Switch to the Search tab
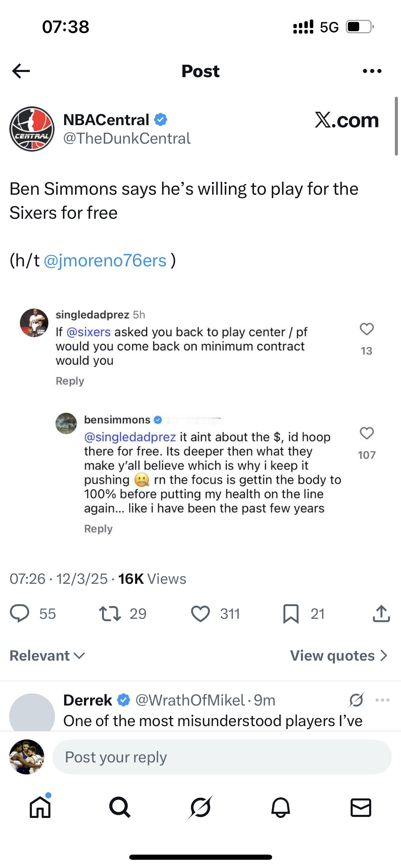 pyautogui.click(x=120, y=807)
